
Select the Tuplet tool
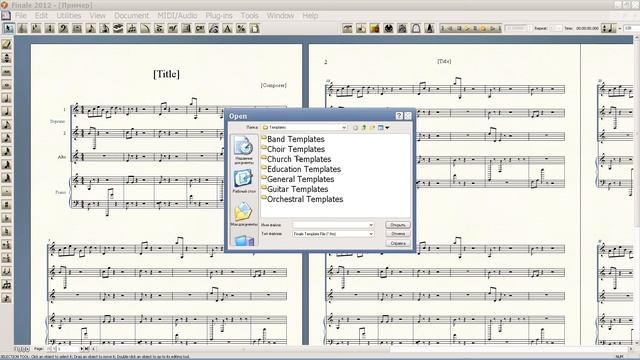coord(132,29)
